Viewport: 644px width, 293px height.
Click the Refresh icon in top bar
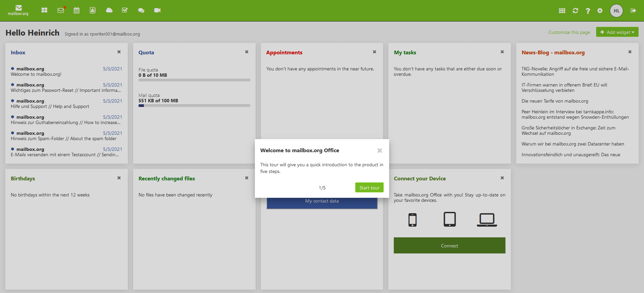pyautogui.click(x=575, y=11)
